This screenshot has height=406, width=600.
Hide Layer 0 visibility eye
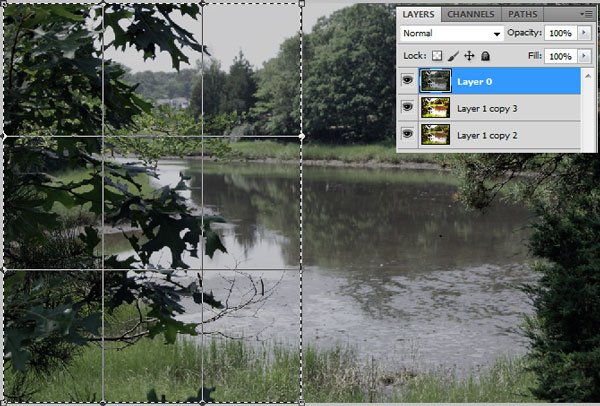pyautogui.click(x=408, y=80)
